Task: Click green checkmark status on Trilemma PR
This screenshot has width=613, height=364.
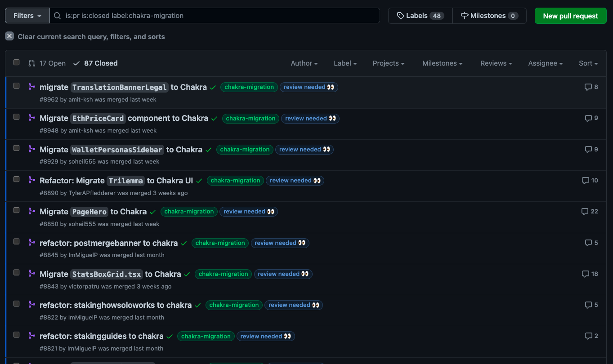Action: click(199, 181)
